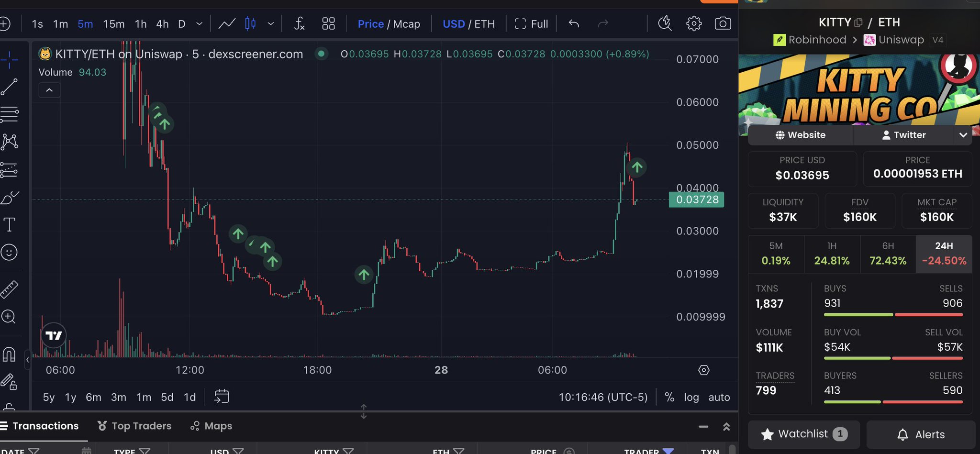Switch the chart to Mcap view
The width and height of the screenshot is (980, 454).
tap(407, 24)
